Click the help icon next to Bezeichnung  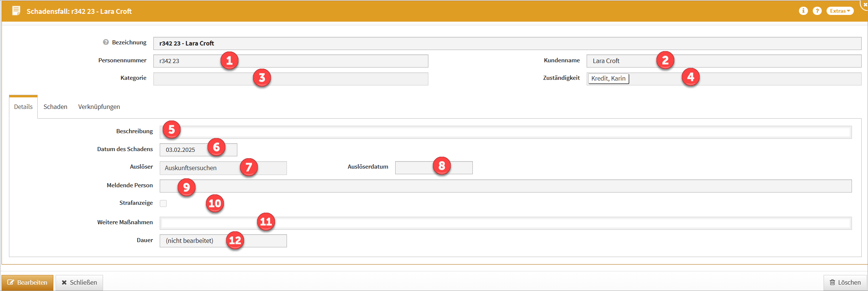106,43
